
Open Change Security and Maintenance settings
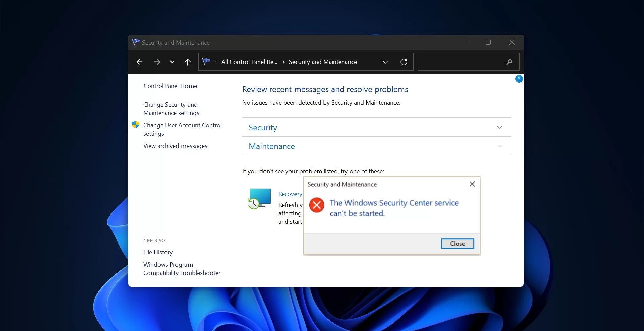(x=171, y=109)
